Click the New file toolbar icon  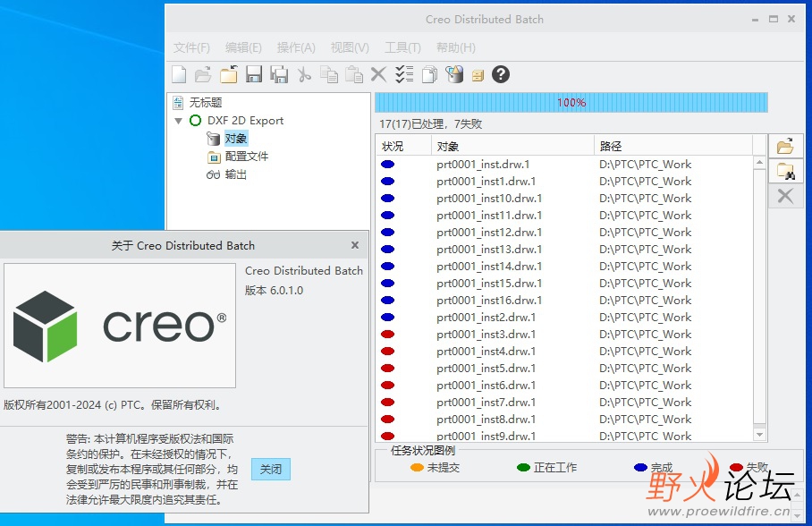tap(179, 74)
